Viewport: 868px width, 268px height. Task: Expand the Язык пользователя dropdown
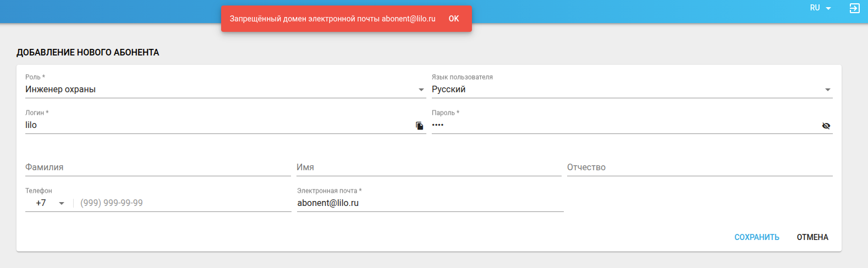[x=827, y=90]
